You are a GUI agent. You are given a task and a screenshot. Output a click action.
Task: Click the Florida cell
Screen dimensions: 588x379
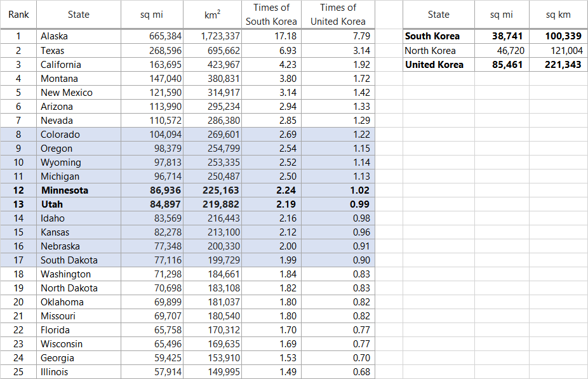[x=78, y=330]
